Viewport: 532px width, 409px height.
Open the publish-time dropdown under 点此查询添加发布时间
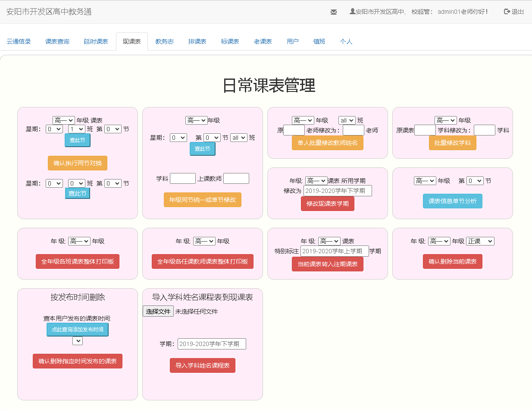click(x=78, y=341)
